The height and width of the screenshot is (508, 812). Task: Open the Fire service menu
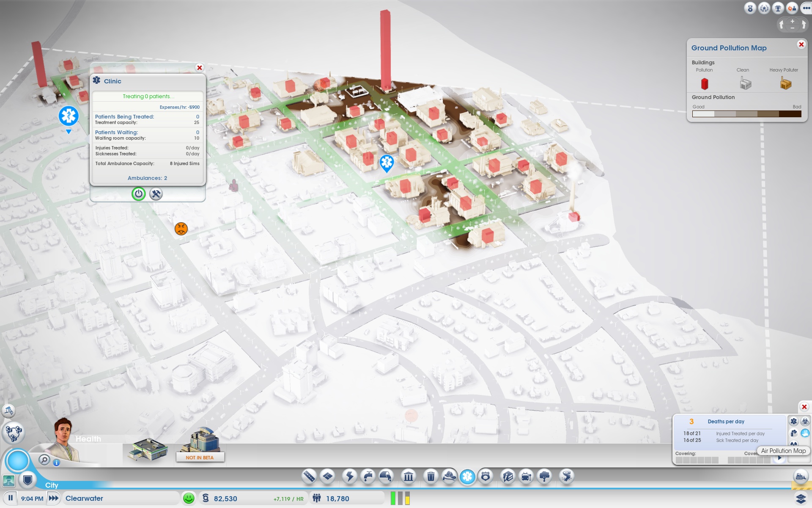tap(449, 477)
